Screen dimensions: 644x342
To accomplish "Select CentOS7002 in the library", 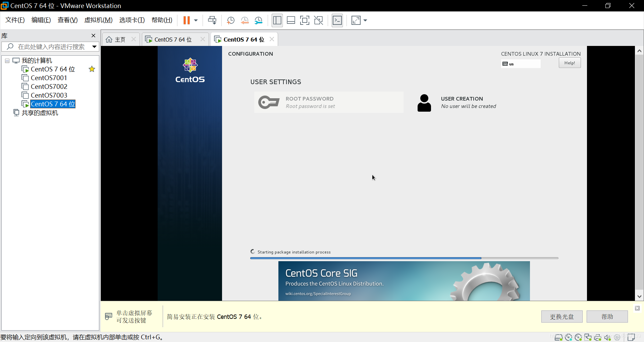I will 49,87.
